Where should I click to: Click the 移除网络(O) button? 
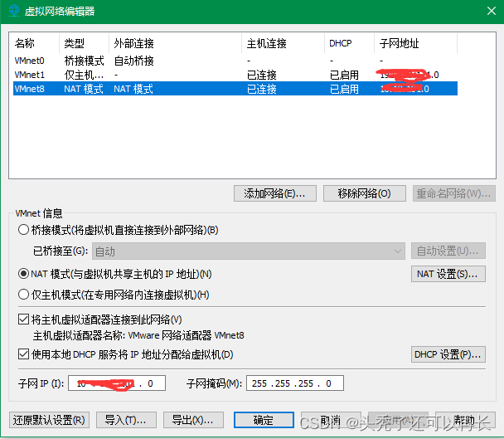coord(365,193)
